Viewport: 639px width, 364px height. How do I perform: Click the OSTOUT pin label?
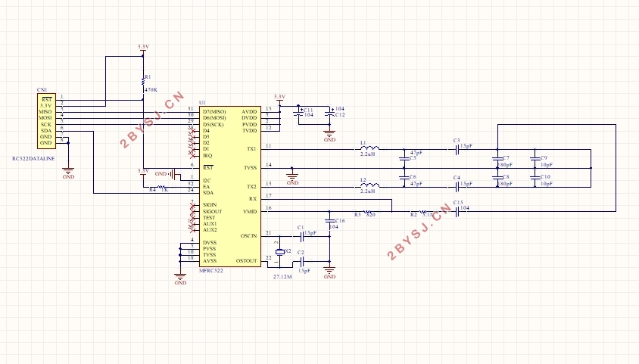(x=247, y=261)
